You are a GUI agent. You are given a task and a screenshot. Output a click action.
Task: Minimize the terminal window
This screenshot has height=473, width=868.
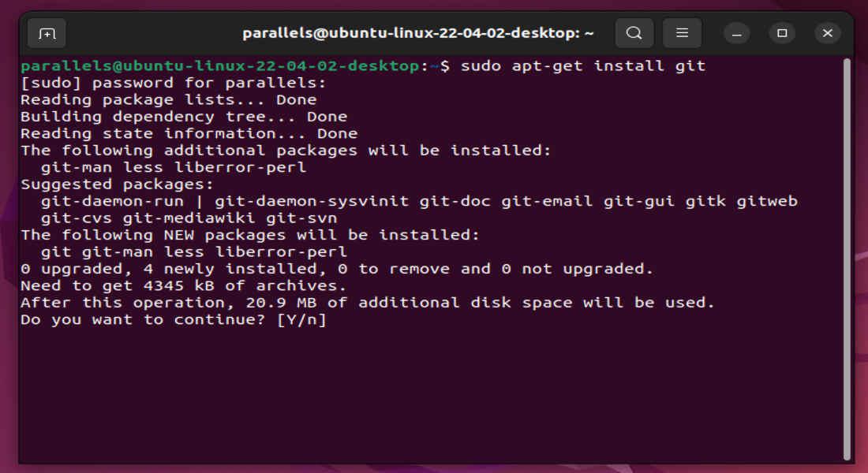(737, 33)
